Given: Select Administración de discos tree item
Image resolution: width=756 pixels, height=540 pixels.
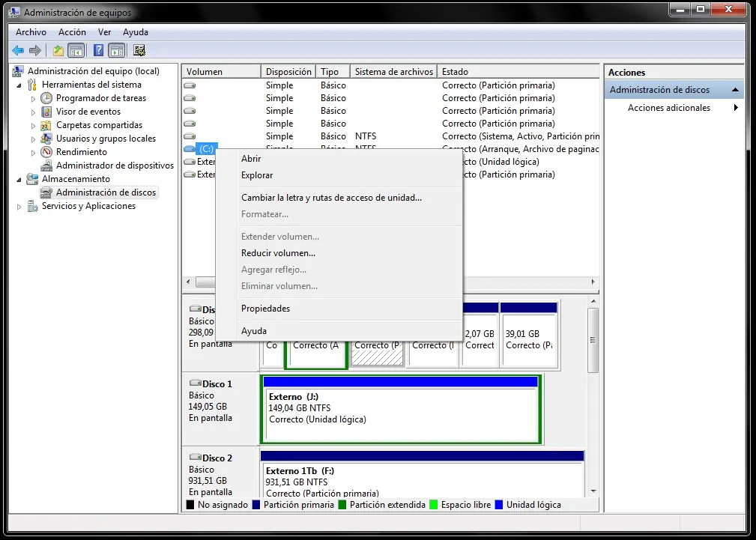Looking at the screenshot, I should (x=106, y=192).
